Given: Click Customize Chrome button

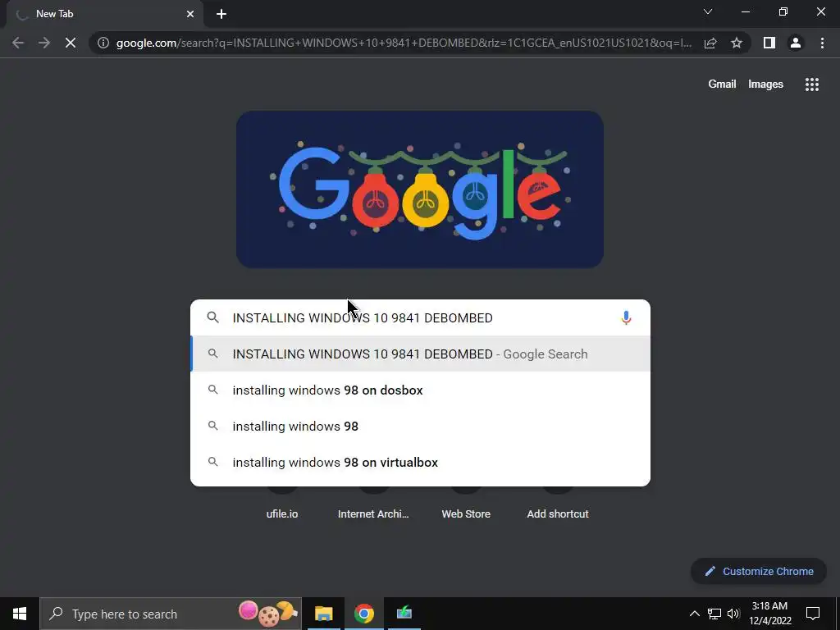Looking at the screenshot, I should tap(759, 571).
